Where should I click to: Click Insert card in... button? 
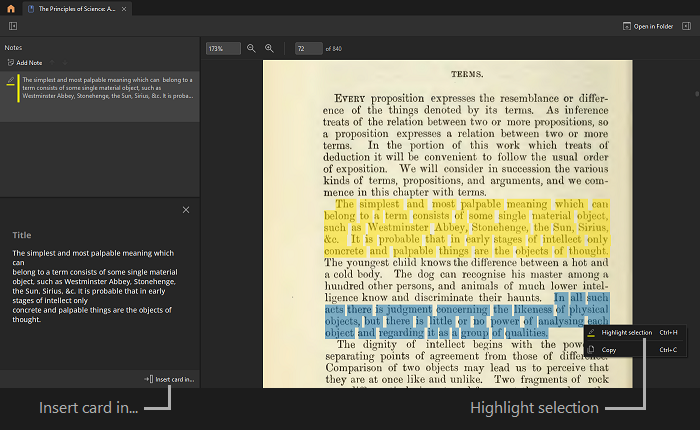(x=169, y=380)
